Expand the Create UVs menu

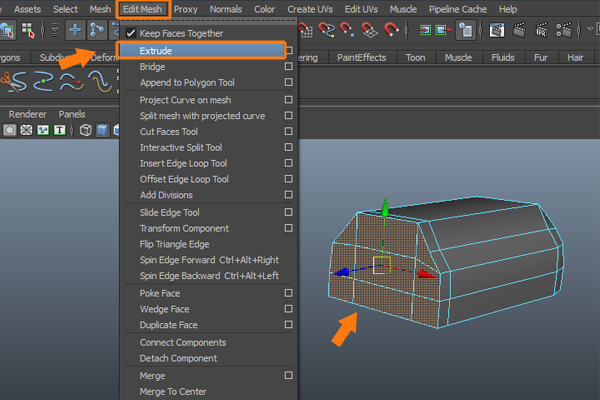coord(308,9)
